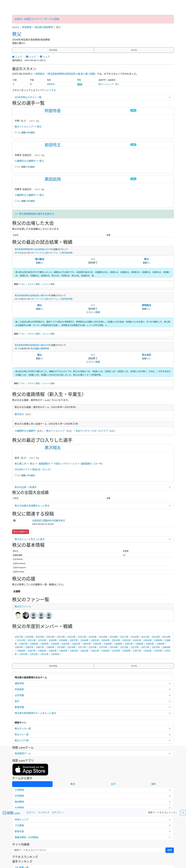Click the search magnifier icon in navbar
The image size is (186, 868).
[183, 812]
